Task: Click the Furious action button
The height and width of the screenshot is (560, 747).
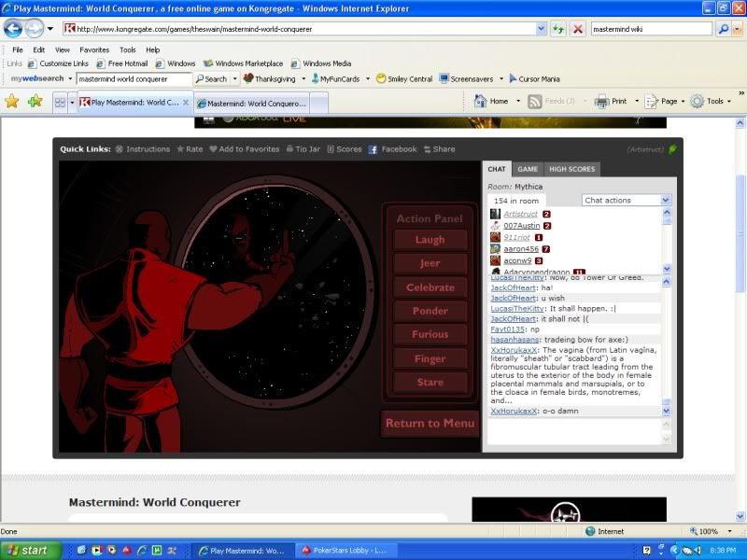Action: [430, 334]
